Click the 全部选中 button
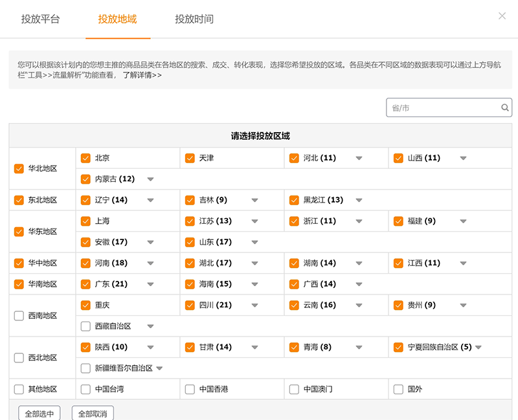The image size is (518, 420). point(39,413)
